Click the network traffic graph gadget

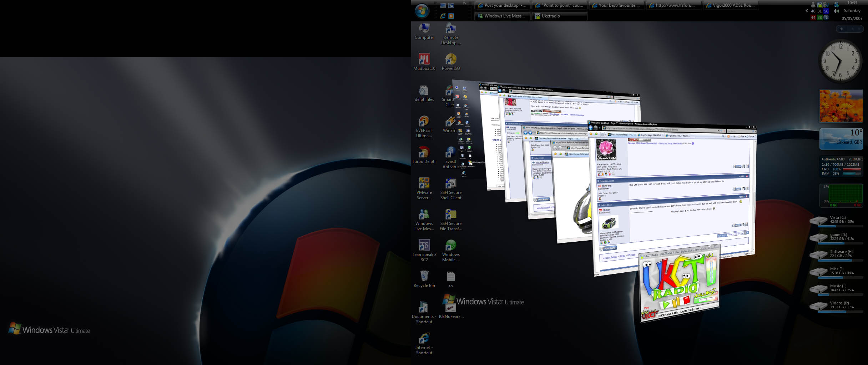pos(841,195)
